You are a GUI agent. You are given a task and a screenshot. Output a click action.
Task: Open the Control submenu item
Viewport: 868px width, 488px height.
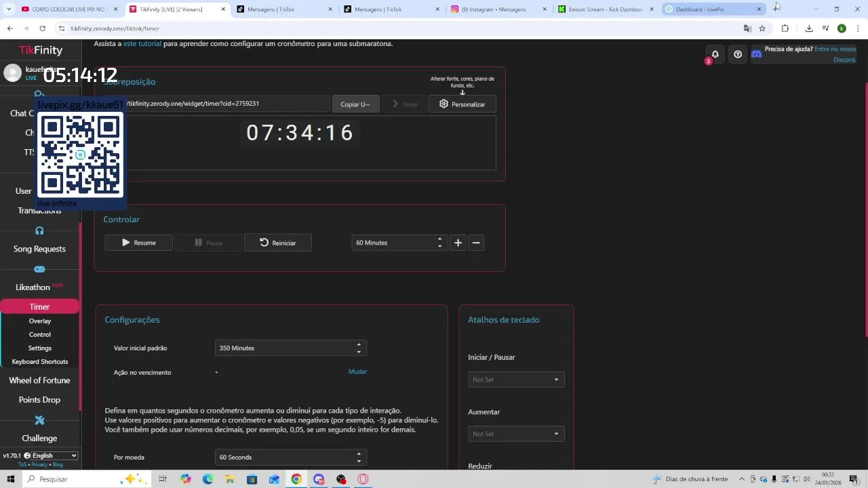40,334
